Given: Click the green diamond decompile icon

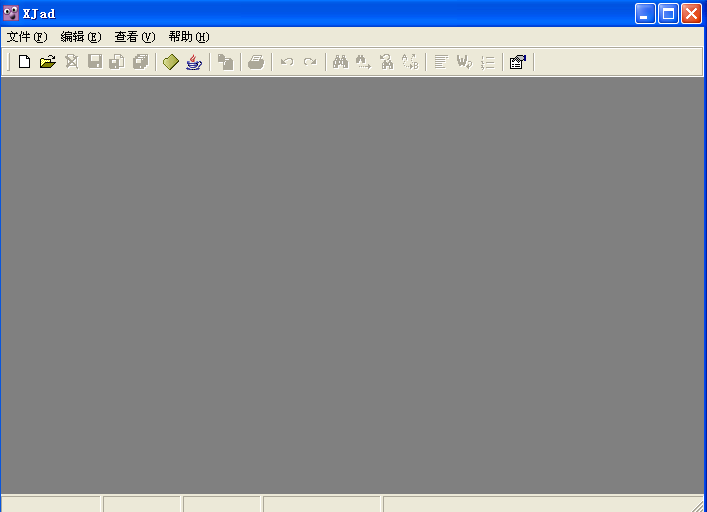Looking at the screenshot, I should tap(170, 62).
